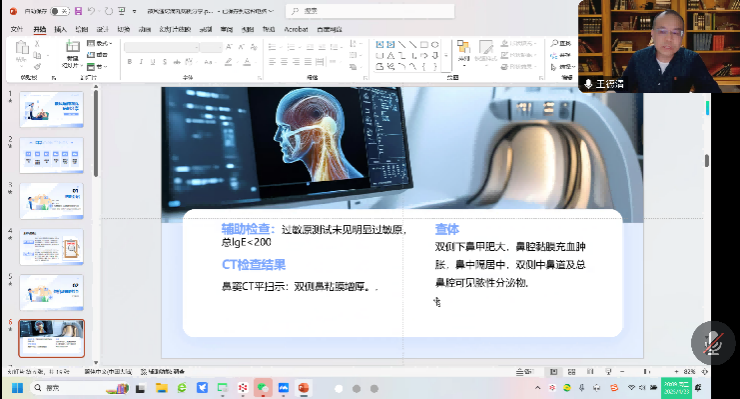740x399 pixels.
Task: Select slide 1 thumbnail
Action: [x=51, y=110]
